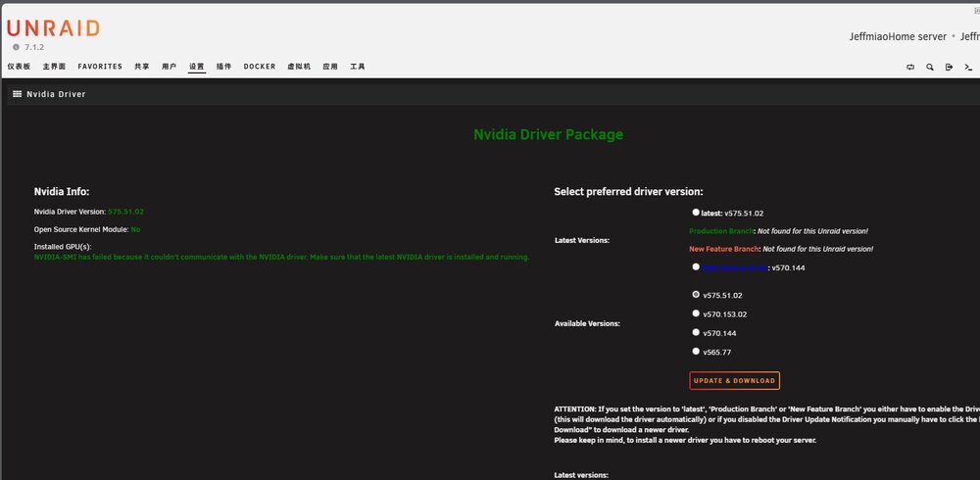Click the Nvidia Driver Package heading
The height and width of the screenshot is (480, 980).
click(548, 134)
